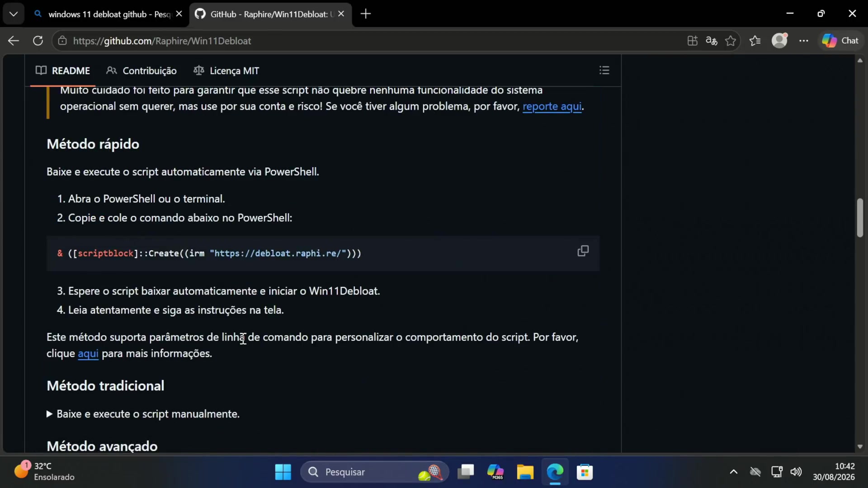Close the GitHub Win11Debloat tab
868x488 pixels.
(341, 14)
